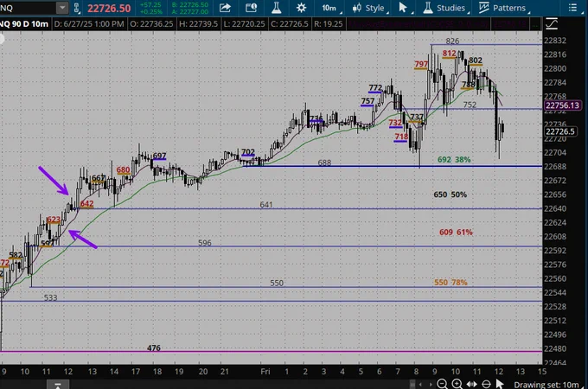
Task: Open chart settings gear icon
Action: [x=301, y=8]
